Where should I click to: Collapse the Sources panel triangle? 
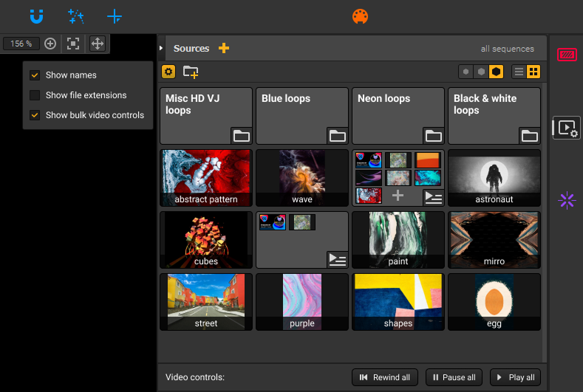click(162, 49)
